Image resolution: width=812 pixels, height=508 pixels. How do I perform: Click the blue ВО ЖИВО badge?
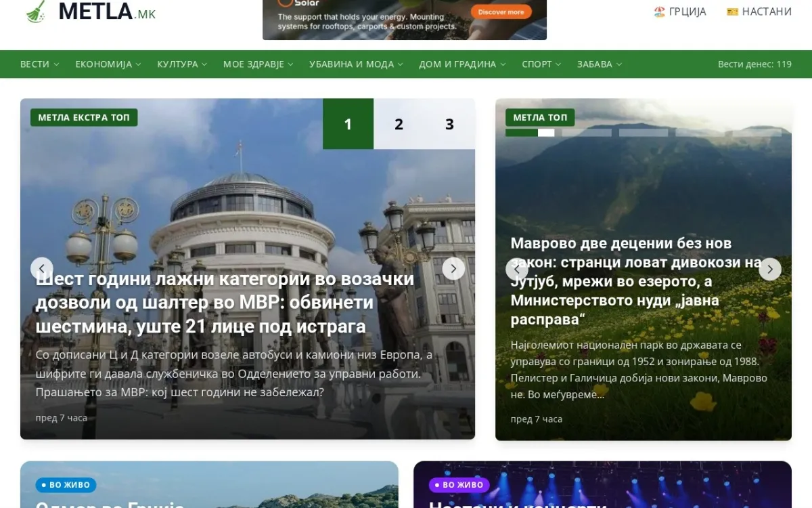66,485
